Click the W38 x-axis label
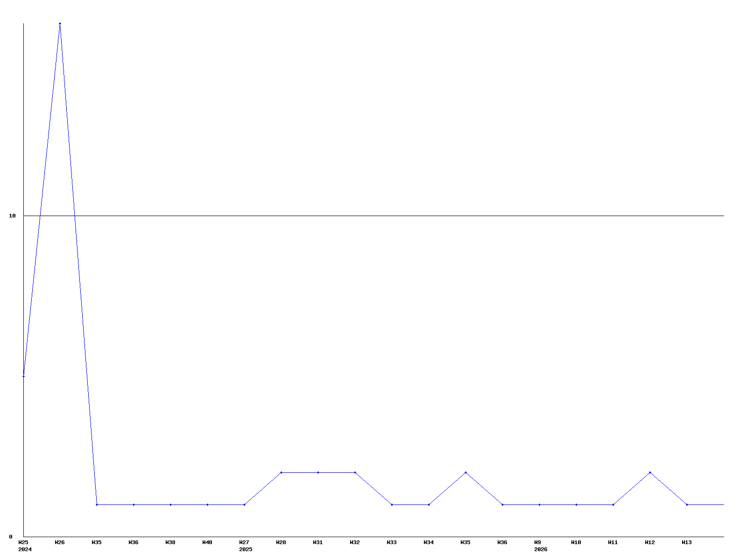 [170, 542]
